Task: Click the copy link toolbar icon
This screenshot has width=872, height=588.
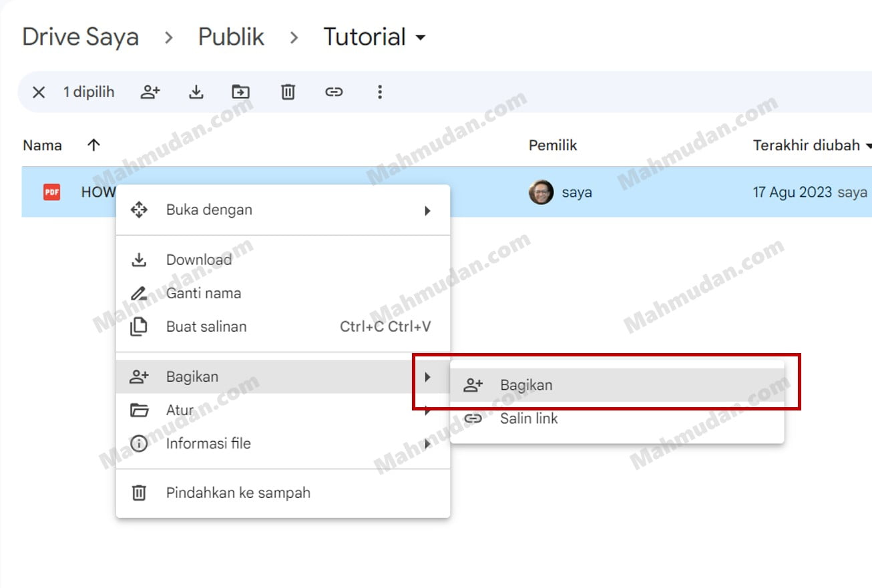Action: tap(334, 92)
